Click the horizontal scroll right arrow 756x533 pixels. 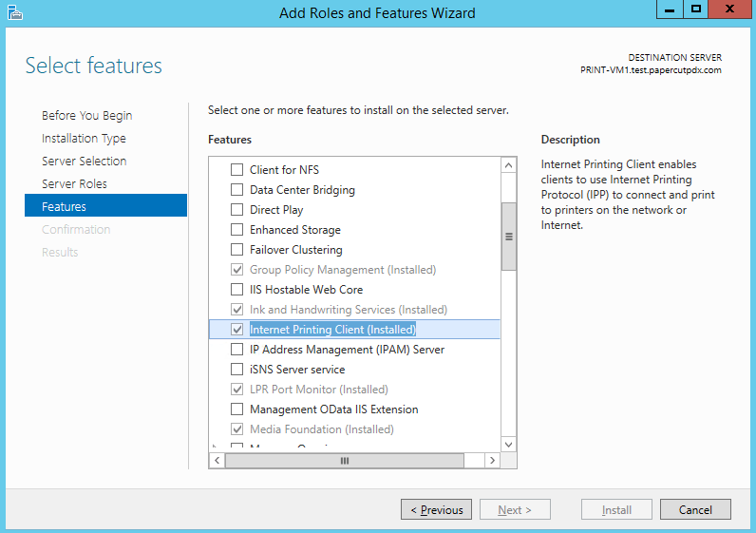pyautogui.click(x=492, y=461)
